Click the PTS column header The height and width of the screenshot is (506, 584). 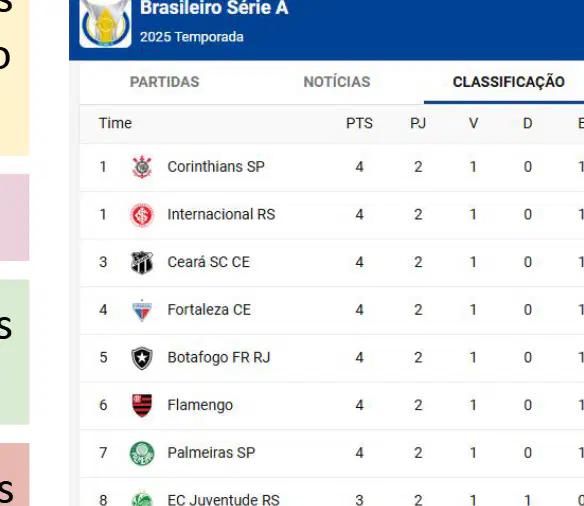(x=359, y=123)
